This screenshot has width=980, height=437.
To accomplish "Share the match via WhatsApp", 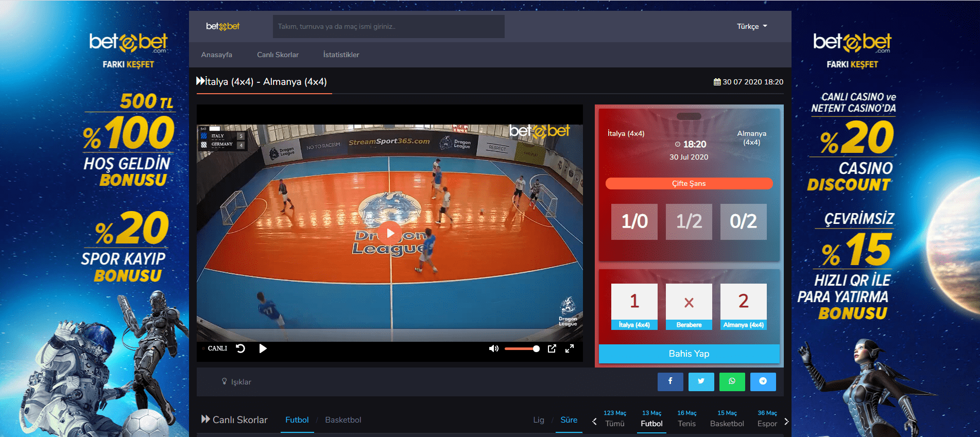I will click(732, 381).
